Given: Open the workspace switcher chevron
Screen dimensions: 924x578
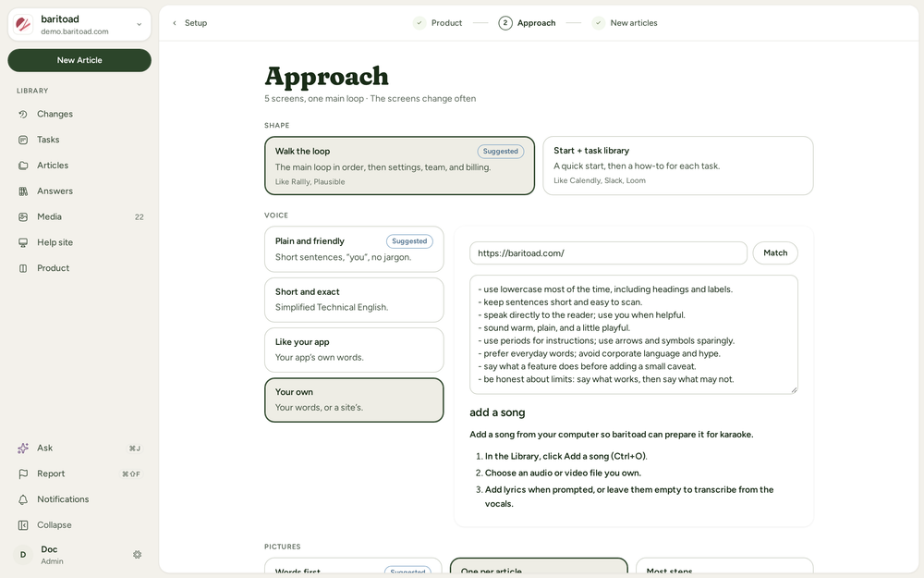Looking at the screenshot, I should (140, 25).
